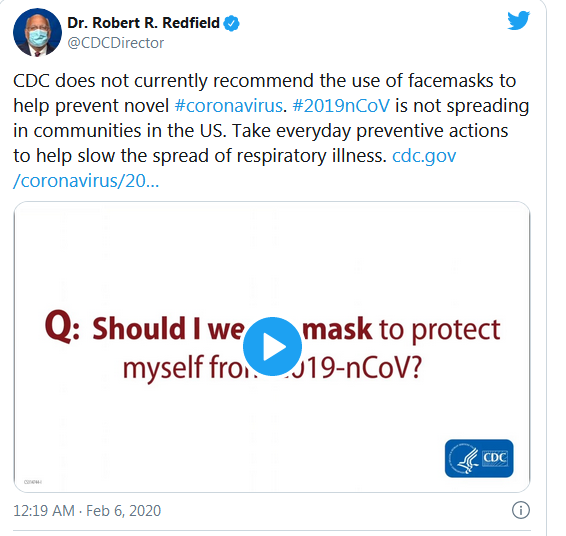
Task: Follow the #coronavirus hashtag
Action: pyautogui.click(x=228, y=106)
